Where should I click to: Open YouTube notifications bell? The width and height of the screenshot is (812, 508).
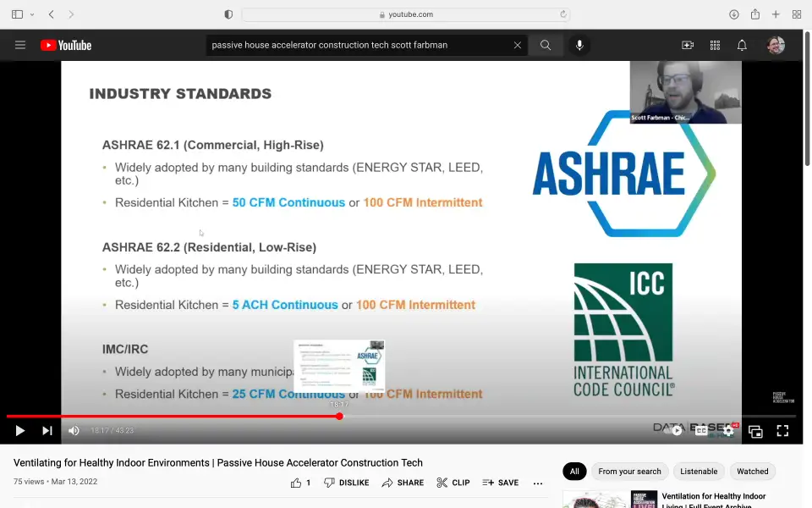tap(742, 46)
